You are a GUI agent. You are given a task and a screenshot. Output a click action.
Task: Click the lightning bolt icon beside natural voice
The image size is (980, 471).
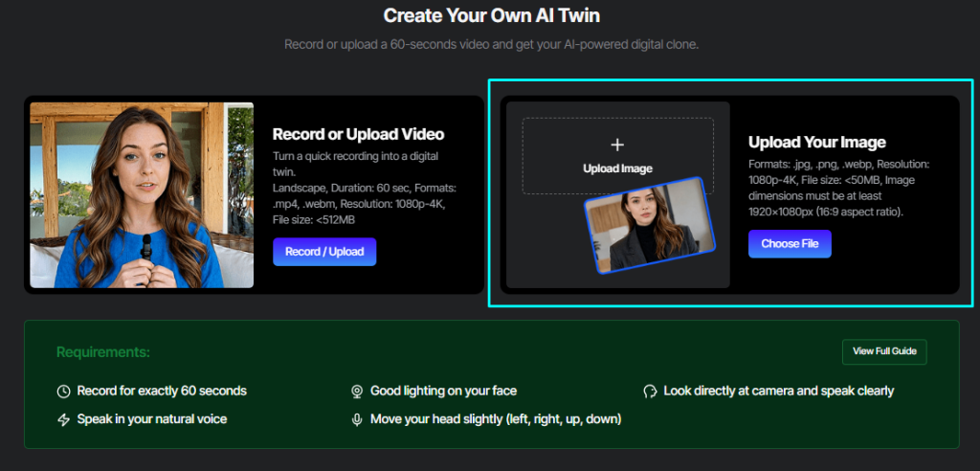click(x=64, y=419)
